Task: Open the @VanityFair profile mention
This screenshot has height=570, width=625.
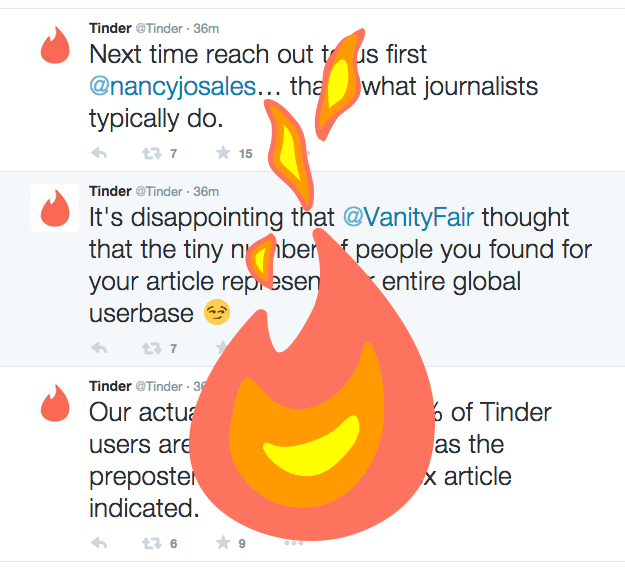Action: (409, 217)
